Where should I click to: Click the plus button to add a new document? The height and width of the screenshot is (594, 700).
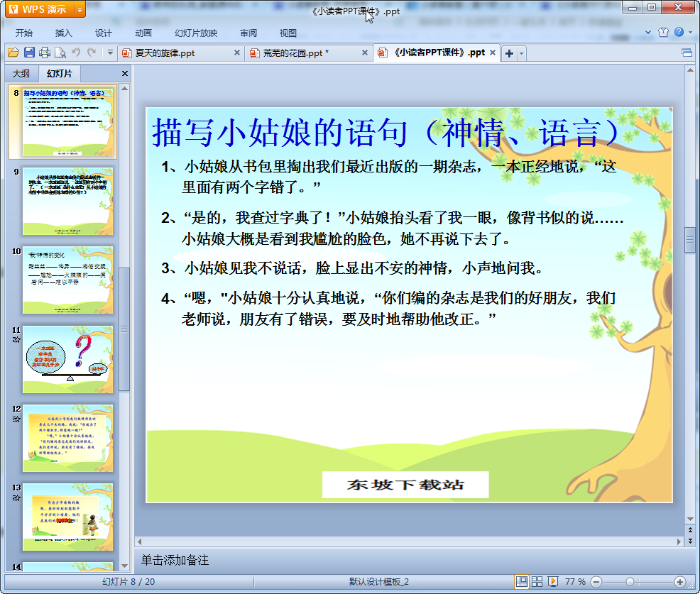tap(509, 53)
